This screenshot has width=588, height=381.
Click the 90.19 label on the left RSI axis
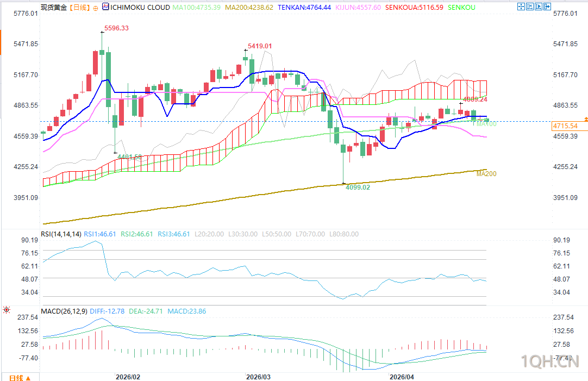[x=30, y=240]
